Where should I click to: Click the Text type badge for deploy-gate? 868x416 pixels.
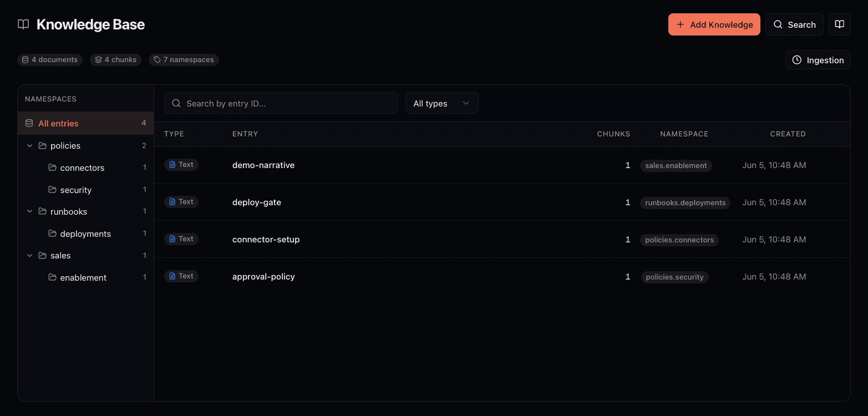[x=181, y=202]
